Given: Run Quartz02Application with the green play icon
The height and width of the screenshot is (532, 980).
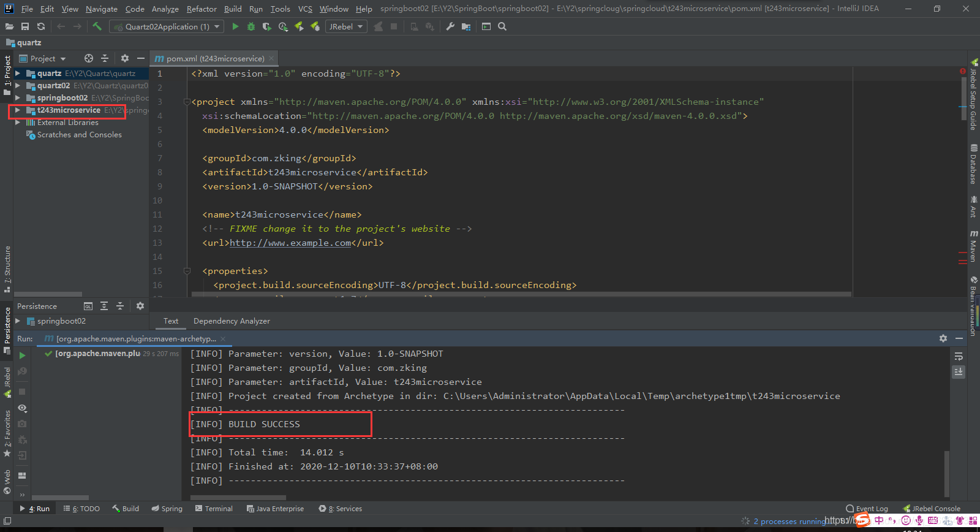Looking at the screenshot, I should click(x=235, y=26).
